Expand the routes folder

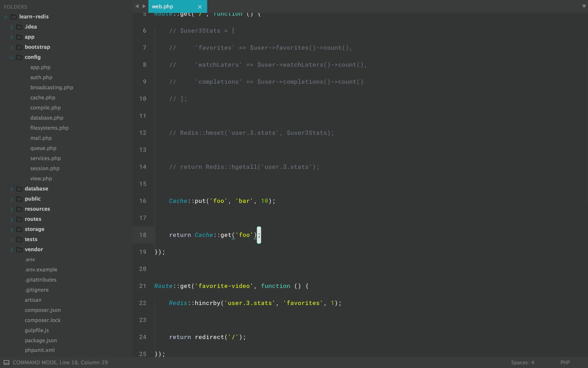click(x=11, y=219)
